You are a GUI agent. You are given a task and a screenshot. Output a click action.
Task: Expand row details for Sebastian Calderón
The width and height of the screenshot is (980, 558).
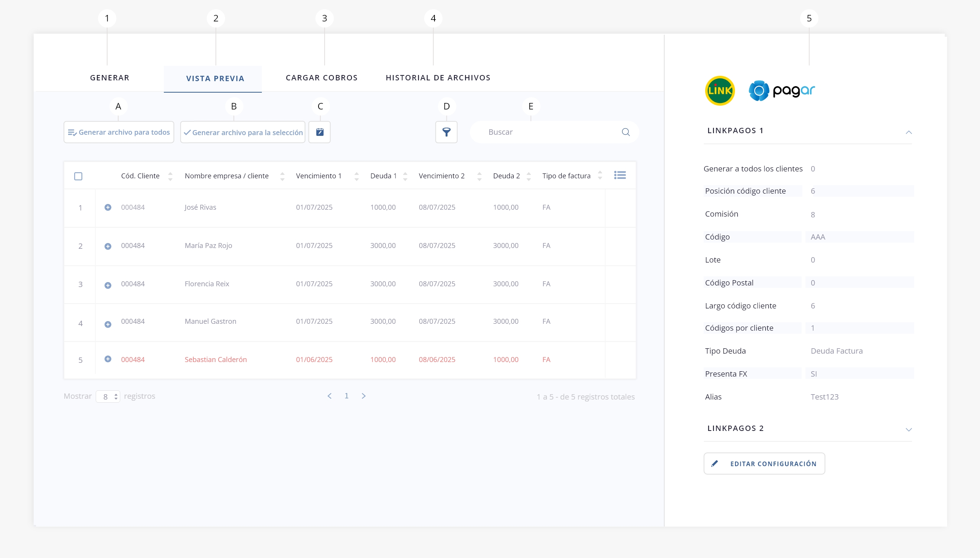click(108, 359)
